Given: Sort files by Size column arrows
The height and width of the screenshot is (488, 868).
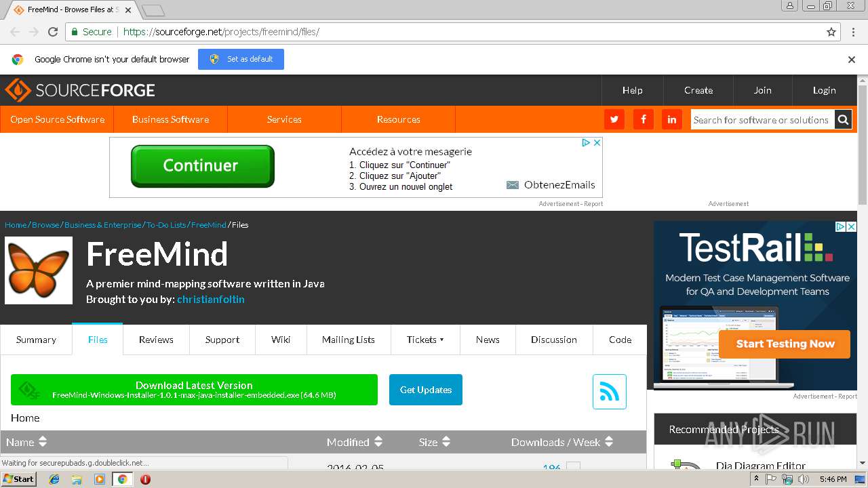Looking at the screenshot, I should [446, 442].
